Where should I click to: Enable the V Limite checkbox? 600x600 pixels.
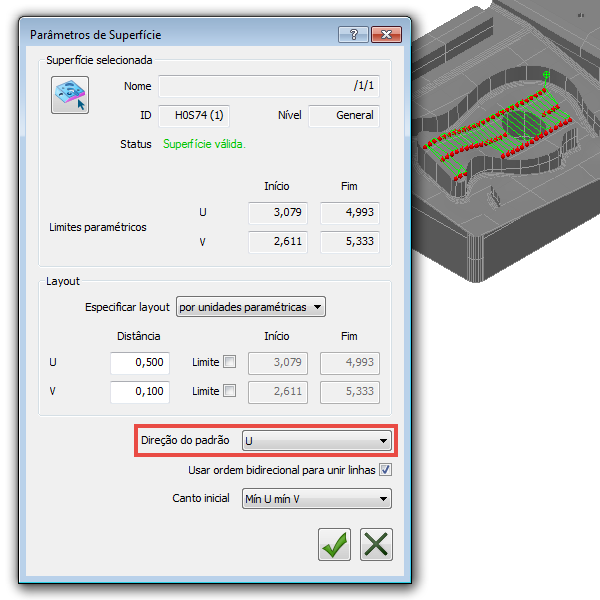click(230, 391)
